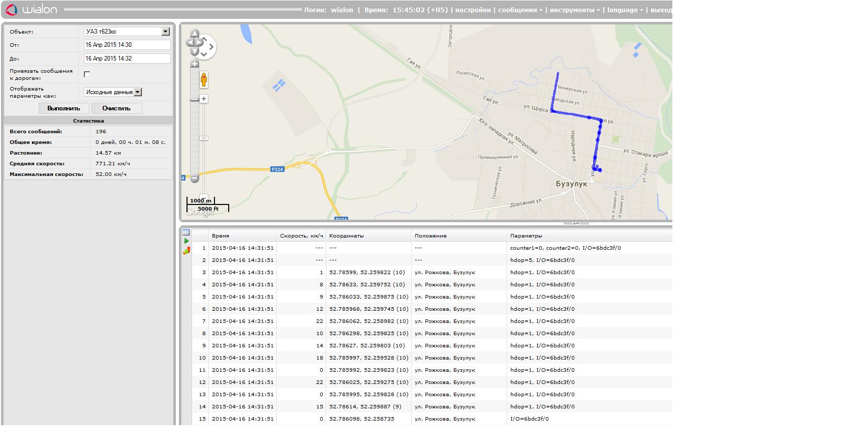This screenshot has height=444, width=868.
Task: Sort by the Скорость, км/ч column header
Action: (x=301, y=236)
